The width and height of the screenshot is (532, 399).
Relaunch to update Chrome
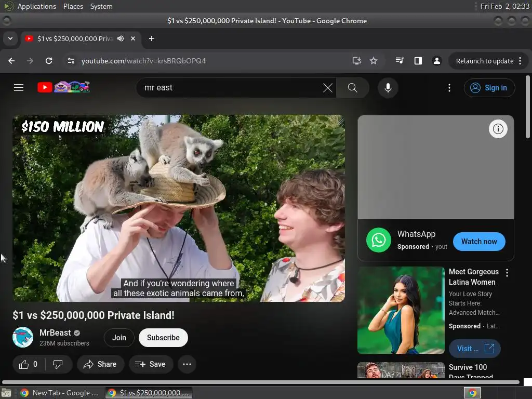485,61
